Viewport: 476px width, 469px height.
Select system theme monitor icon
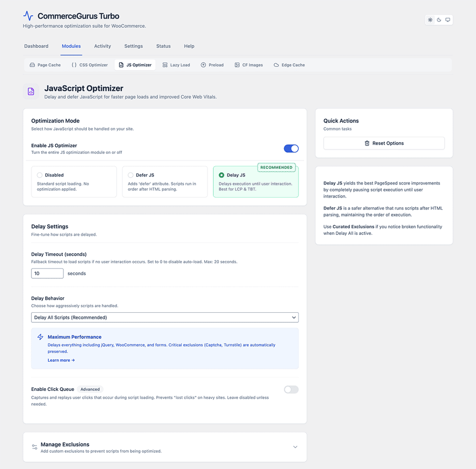tap(448, 20)
